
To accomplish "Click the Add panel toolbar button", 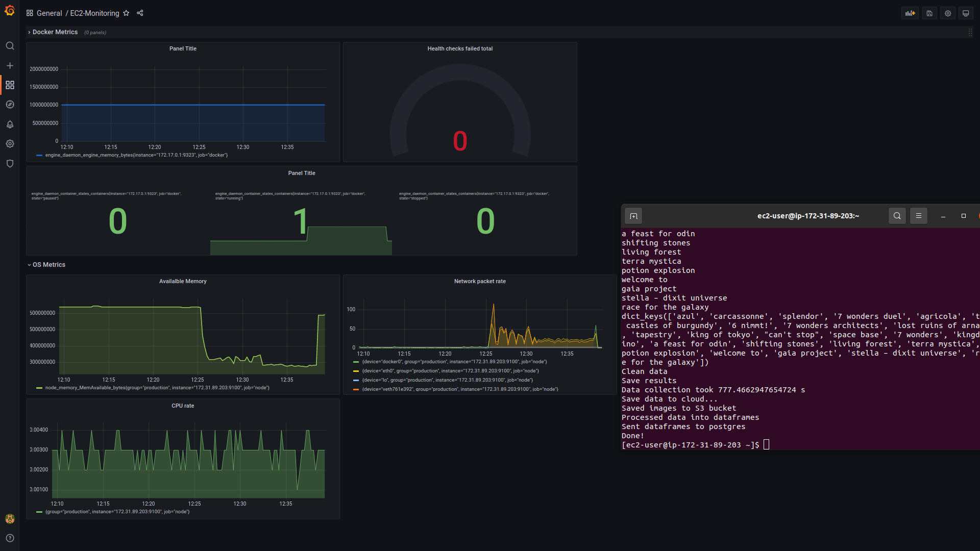I will click(910, 13).
